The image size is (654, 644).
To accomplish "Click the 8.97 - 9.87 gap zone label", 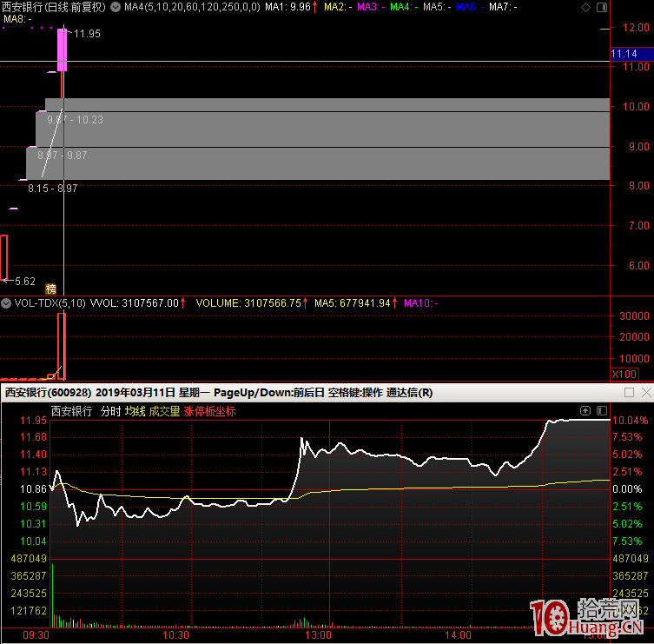I will pos(63,156).
